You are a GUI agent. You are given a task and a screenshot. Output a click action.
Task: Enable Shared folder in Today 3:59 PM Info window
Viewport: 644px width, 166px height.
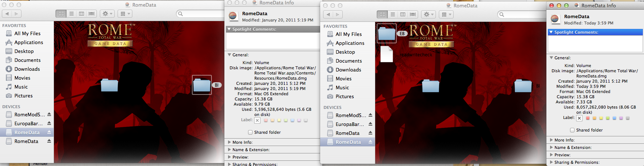(x=572, y=130)
